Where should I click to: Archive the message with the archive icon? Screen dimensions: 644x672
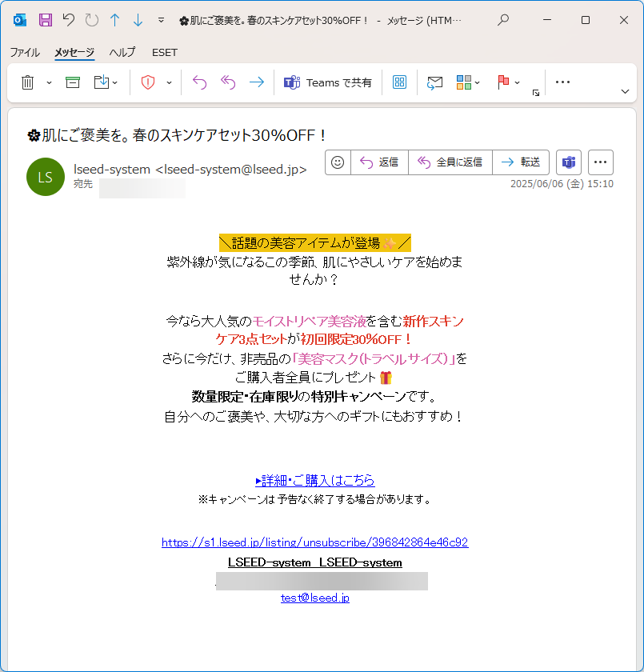71,82
